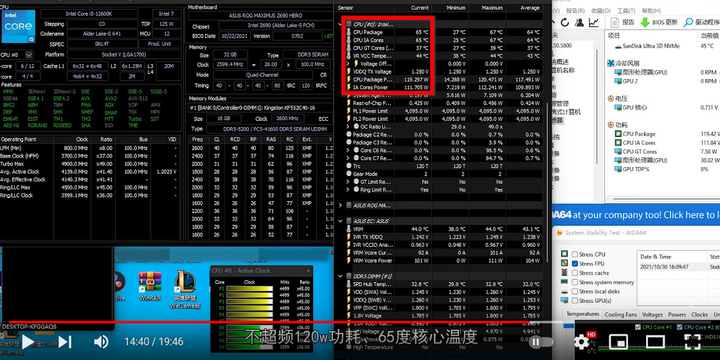Viewport: 720px width, 360px height.
Task: Select the GPU TDP% row
Action: 663,169
